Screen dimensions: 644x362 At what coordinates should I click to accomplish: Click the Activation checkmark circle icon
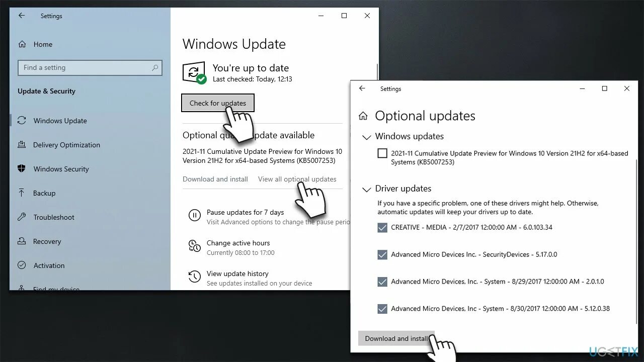22,265
